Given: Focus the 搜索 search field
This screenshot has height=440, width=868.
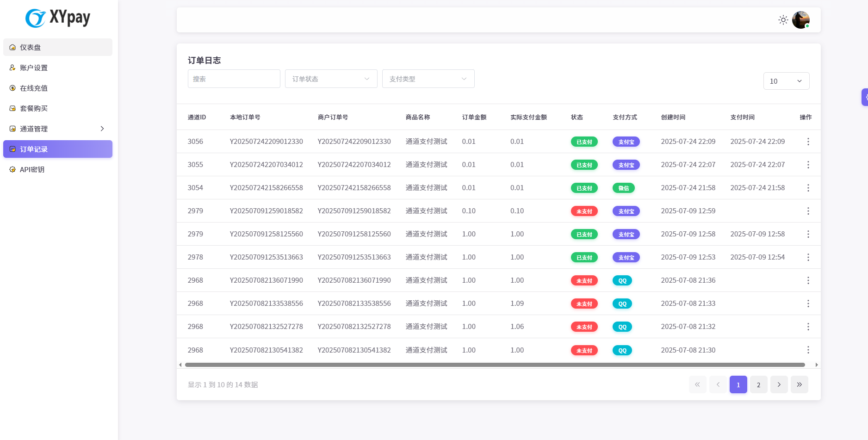Looking at the screenshot, I should point(234,79).
